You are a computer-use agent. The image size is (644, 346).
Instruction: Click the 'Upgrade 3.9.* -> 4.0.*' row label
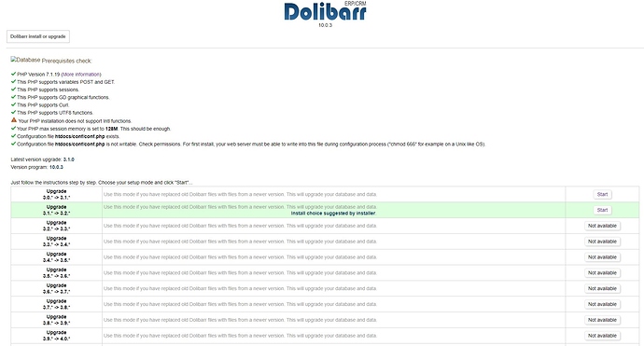[56, 336]
